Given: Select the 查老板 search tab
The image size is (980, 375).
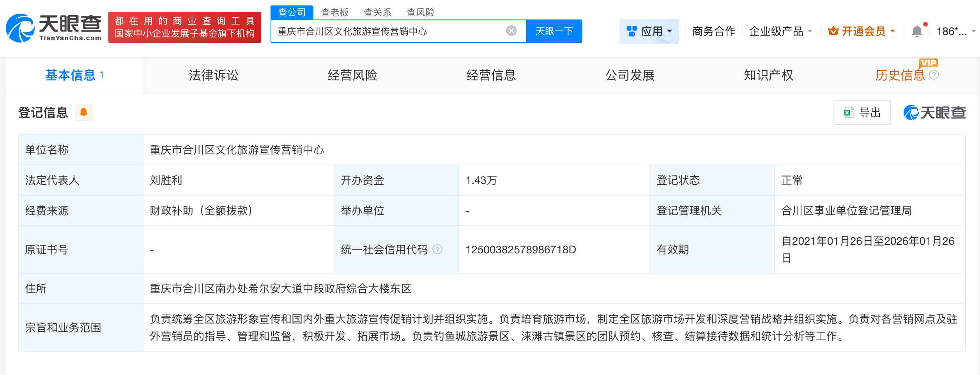Looking at the screenshot, I should (335, 12).
